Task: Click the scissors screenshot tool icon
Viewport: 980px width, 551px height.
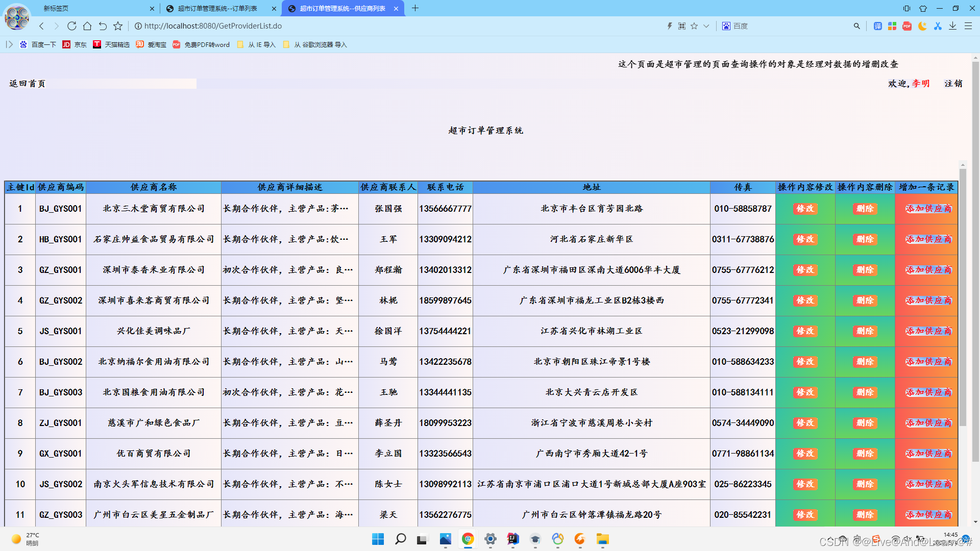Action: point(938,26)
